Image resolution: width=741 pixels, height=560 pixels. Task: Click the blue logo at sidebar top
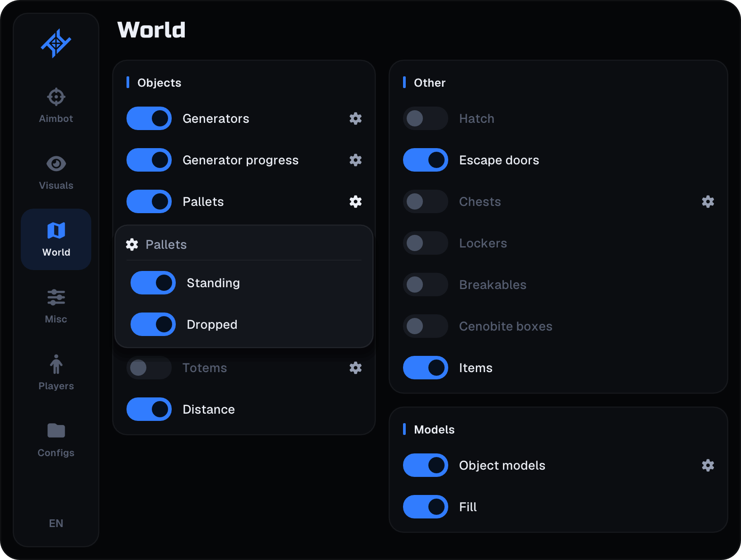pyautogui.click(x=56, y=43)
